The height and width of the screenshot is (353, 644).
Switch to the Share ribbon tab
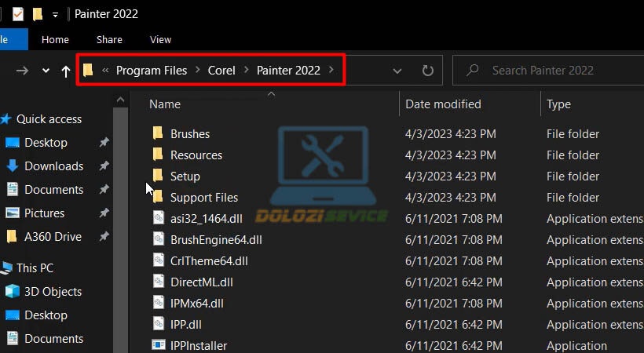coord(109,40)
